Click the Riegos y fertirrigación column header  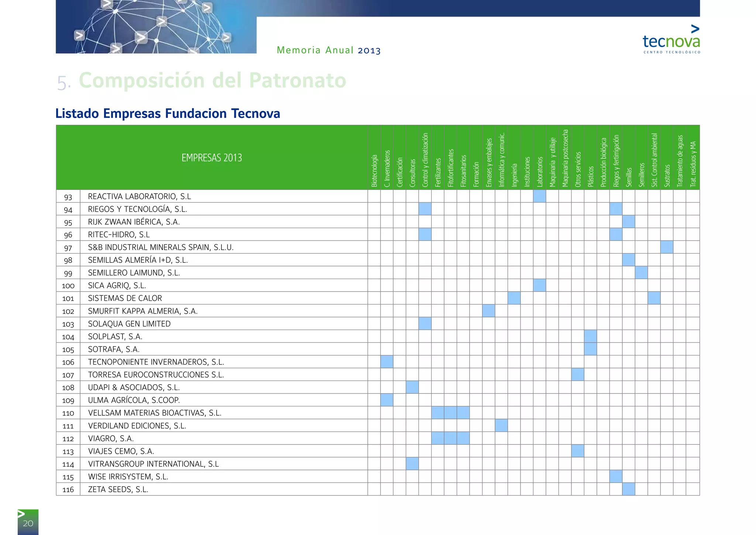(x=616, y=161)
